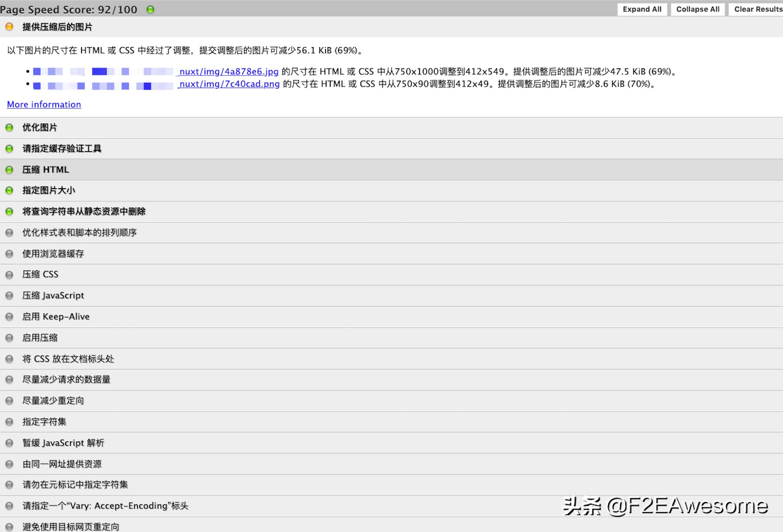Expand the 将查询字符串从静态资源中删除 rule

click(84, 211)
